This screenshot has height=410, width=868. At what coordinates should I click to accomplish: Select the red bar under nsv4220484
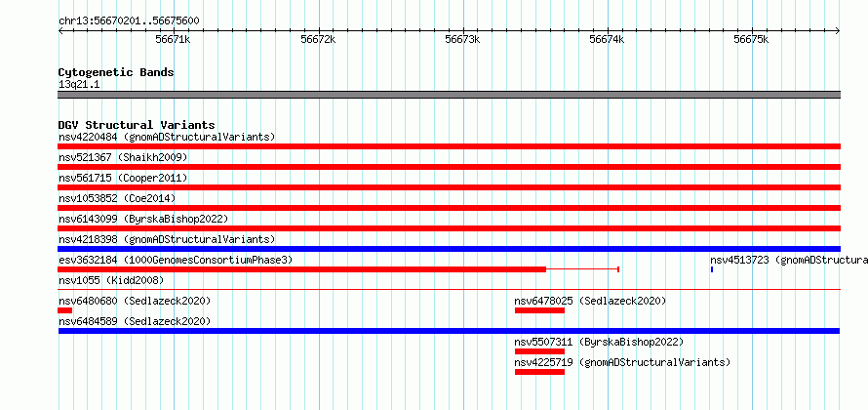[x=449, y=146]
